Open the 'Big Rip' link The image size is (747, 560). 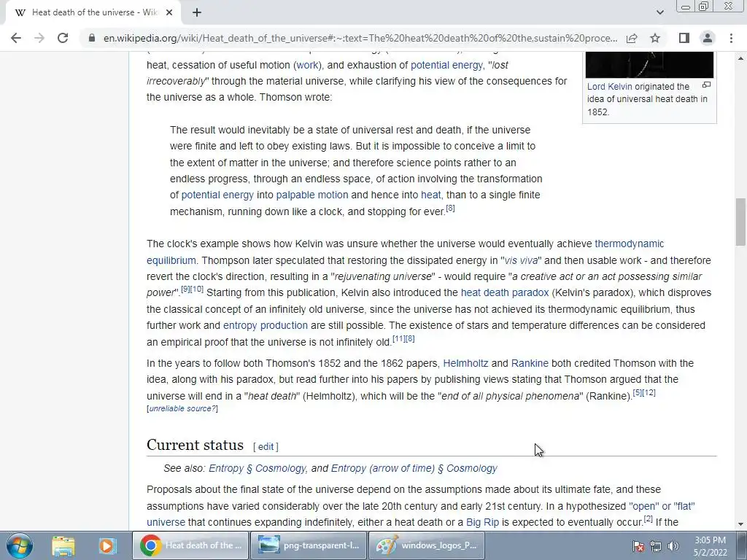482,522
